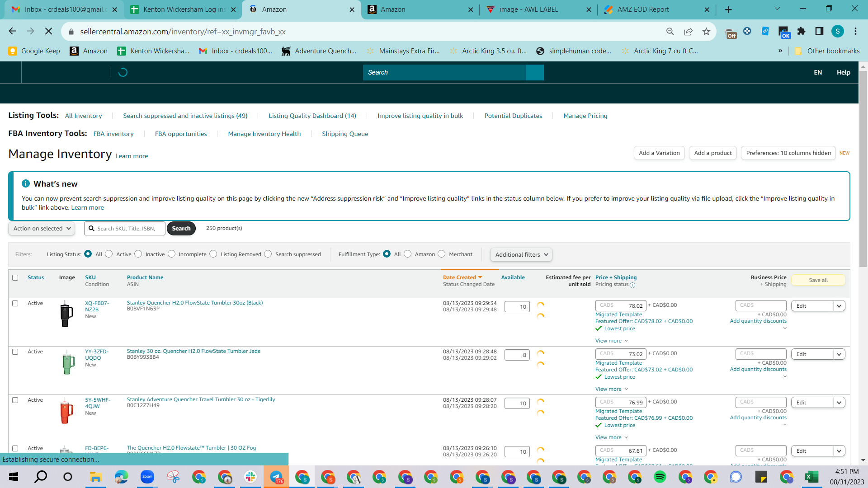
Task: Open the Google Keep bookmark
Action: (34, 51)
